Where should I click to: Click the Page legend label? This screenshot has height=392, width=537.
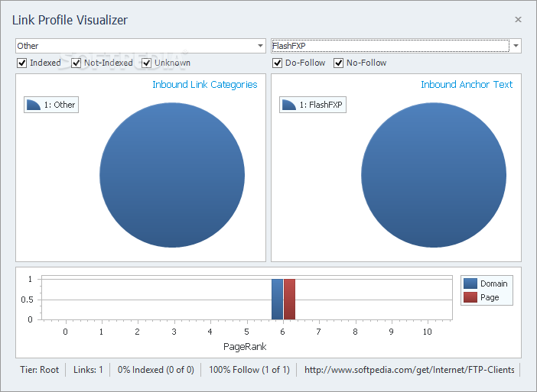pos(490,297)
